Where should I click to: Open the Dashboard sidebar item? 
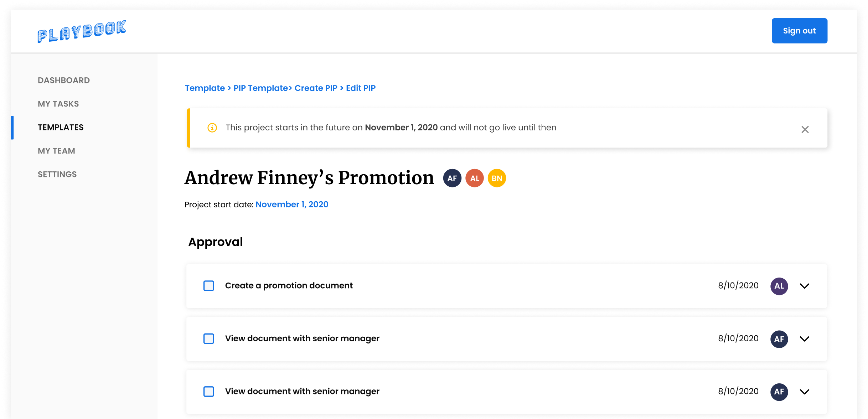[64, 81]
